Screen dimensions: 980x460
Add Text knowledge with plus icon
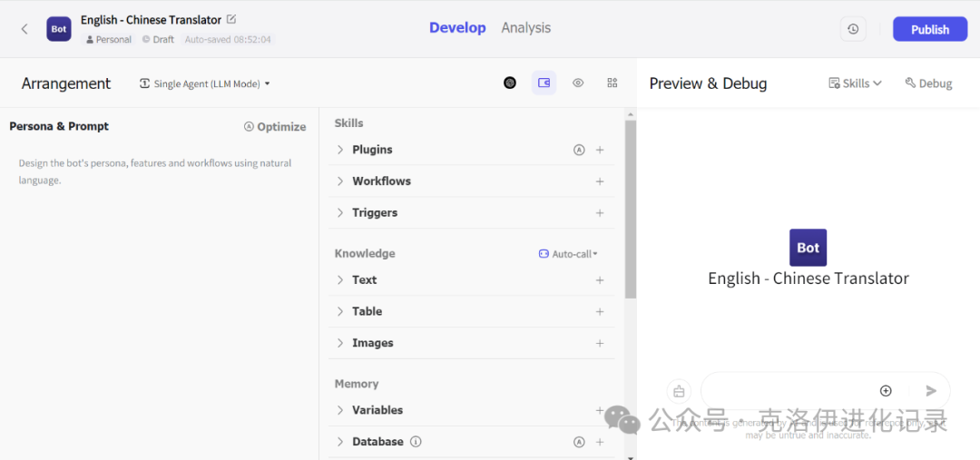(600, 280)
